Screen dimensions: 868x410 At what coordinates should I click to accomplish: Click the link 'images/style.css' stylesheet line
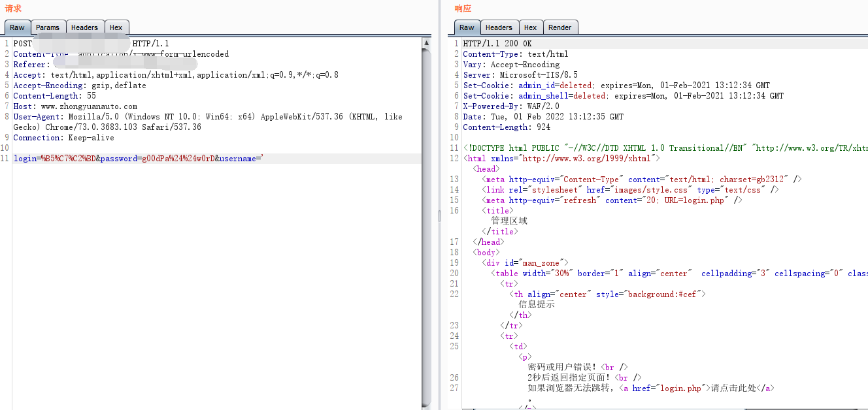[x=630, y=190]
